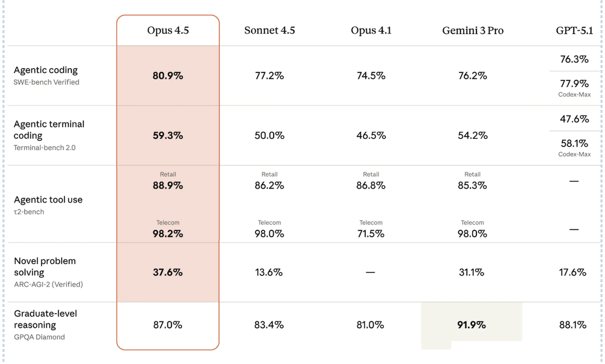Select the ARC-AGI-2 (Verified) benchmark label
Image resolution: width=605 pixels, height=364 pixels.
point(48,284)
